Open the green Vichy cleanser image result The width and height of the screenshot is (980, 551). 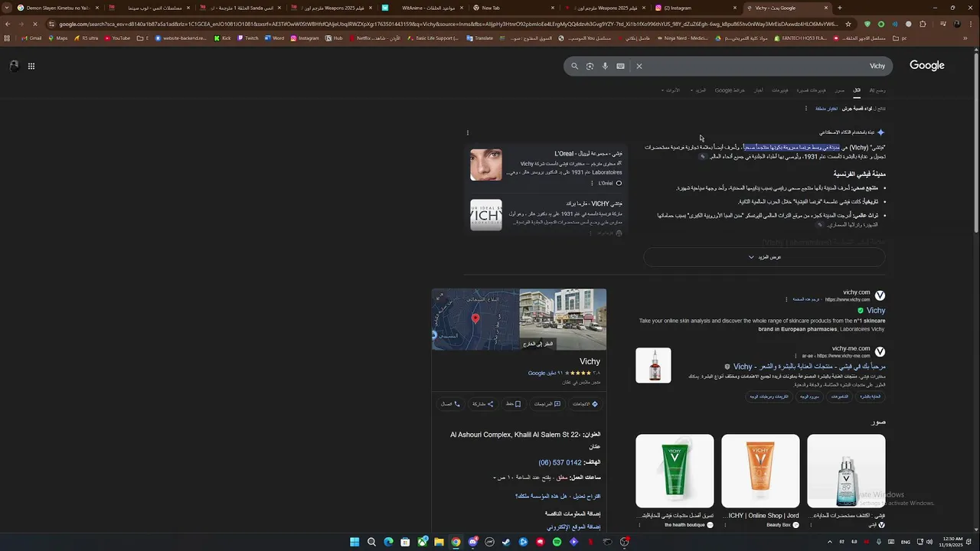point(675,471)
